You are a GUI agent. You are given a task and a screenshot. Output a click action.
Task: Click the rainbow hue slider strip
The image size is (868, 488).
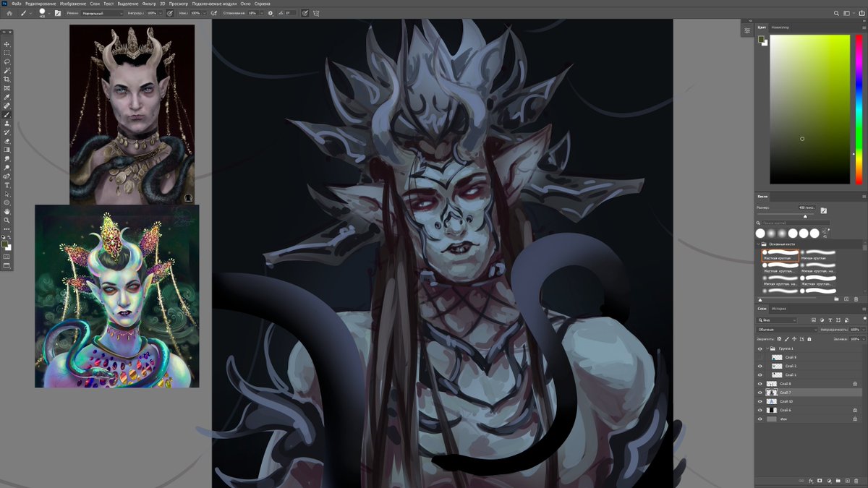click(859, 108)
